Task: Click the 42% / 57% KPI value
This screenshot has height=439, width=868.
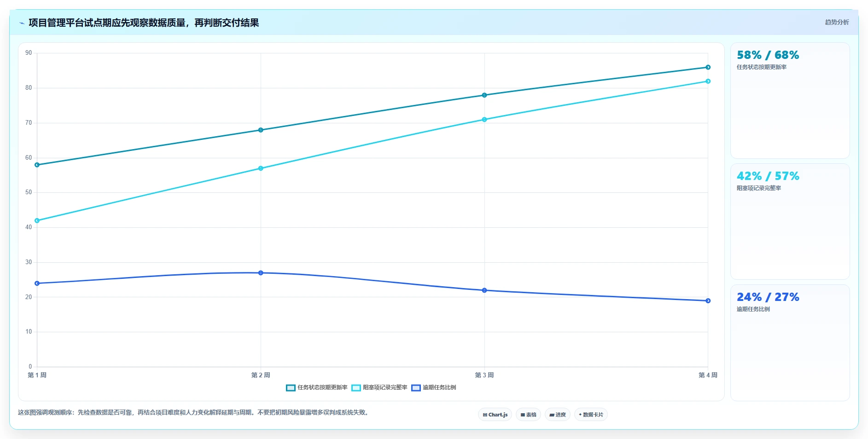Action: [x=768, y=176]
